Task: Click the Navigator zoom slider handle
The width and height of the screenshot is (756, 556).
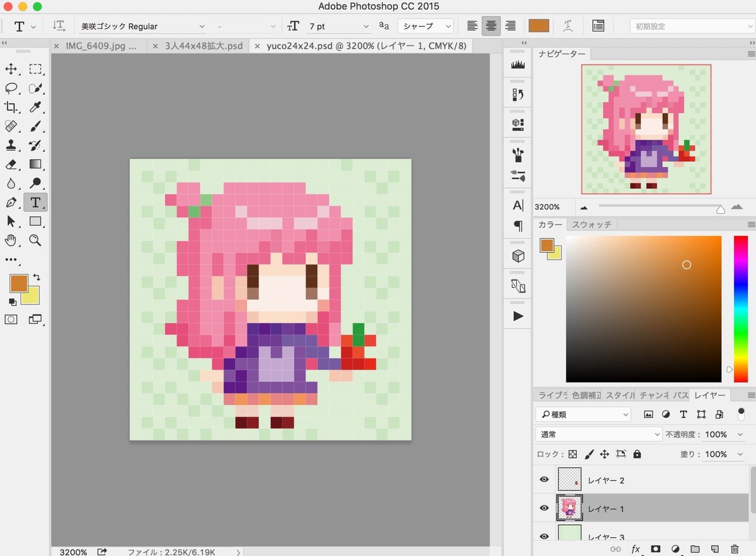Action: 720,209
